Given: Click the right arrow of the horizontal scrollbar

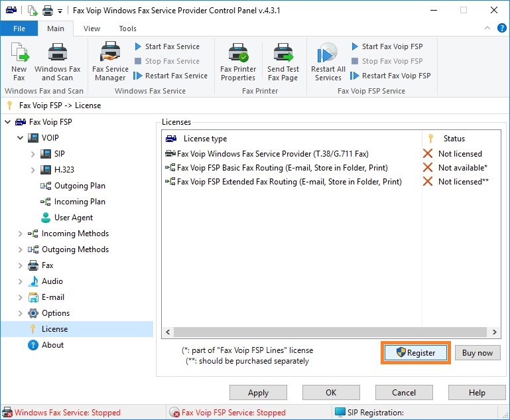Looking at the screenshot, I should 494,332.
